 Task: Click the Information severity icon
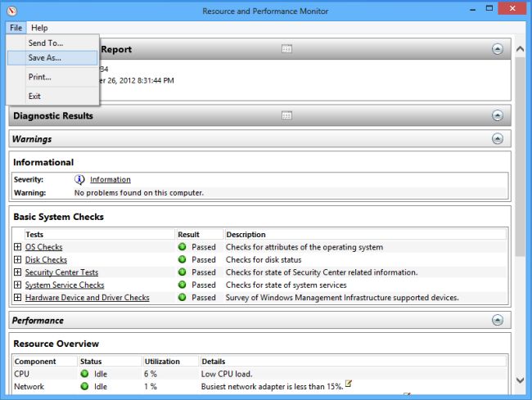pos(79,179)
